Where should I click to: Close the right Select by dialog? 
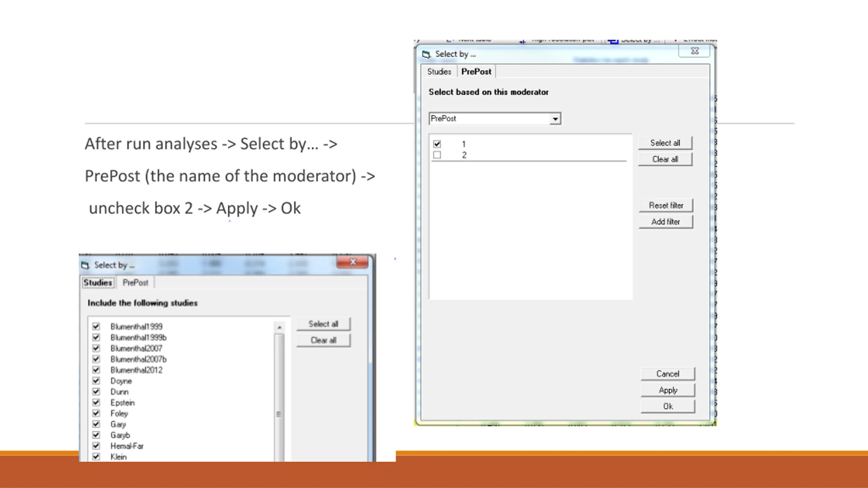pyautogui.click(x=695, y=51)
